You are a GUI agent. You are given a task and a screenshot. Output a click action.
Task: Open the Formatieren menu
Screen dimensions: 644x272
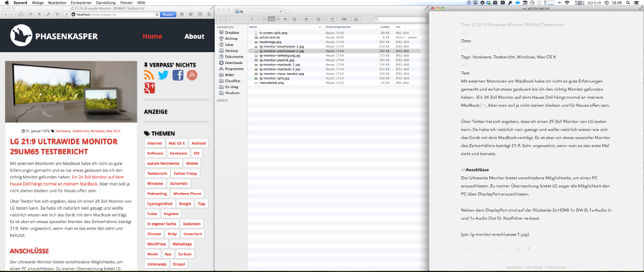(x=81, y=3)
